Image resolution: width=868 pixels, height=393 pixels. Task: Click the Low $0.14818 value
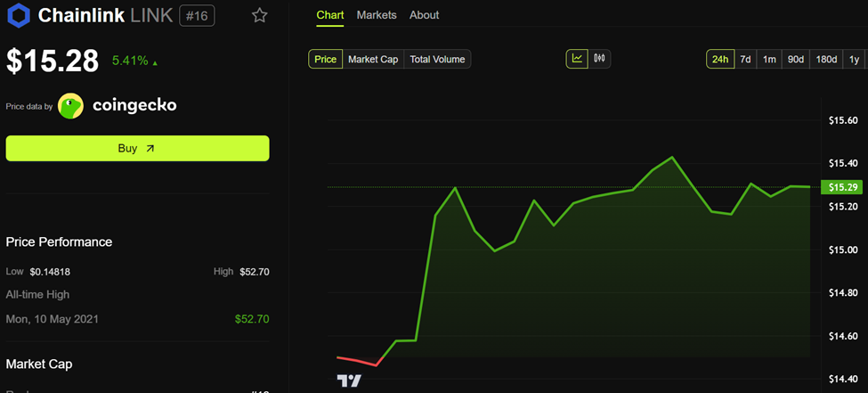[50, 272]
